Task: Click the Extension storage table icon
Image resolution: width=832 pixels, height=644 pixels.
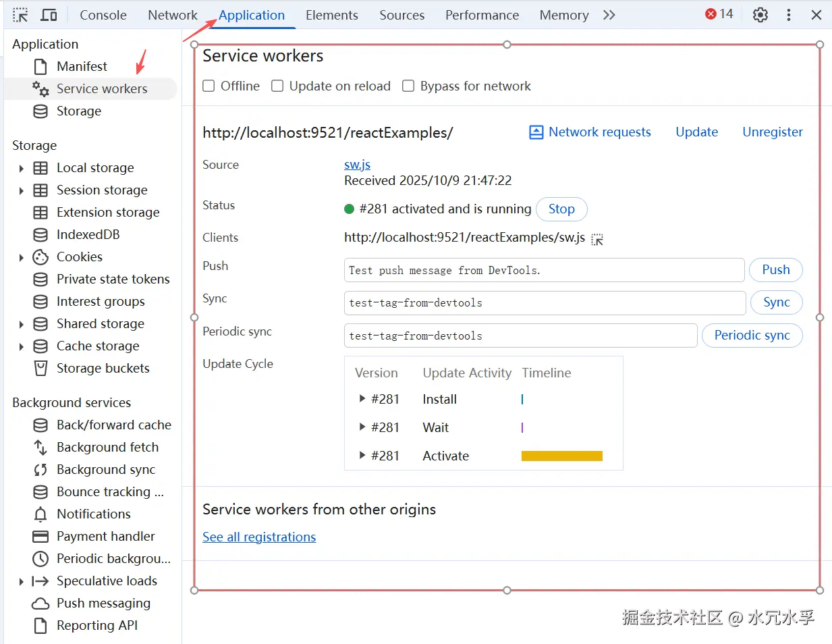Action: (x=40, y=212)
